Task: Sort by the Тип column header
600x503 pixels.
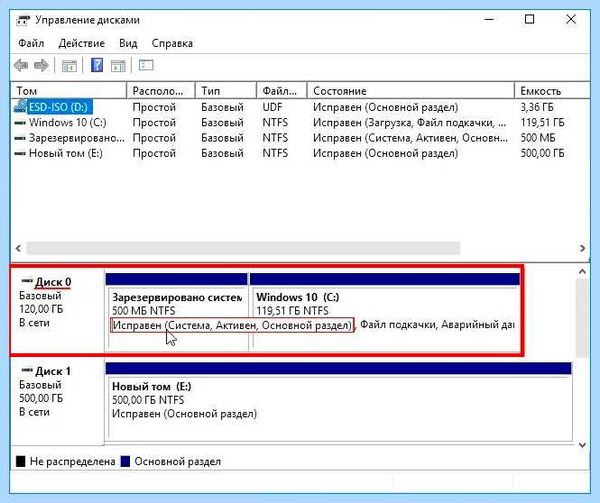Action: [x=226, y=91]
